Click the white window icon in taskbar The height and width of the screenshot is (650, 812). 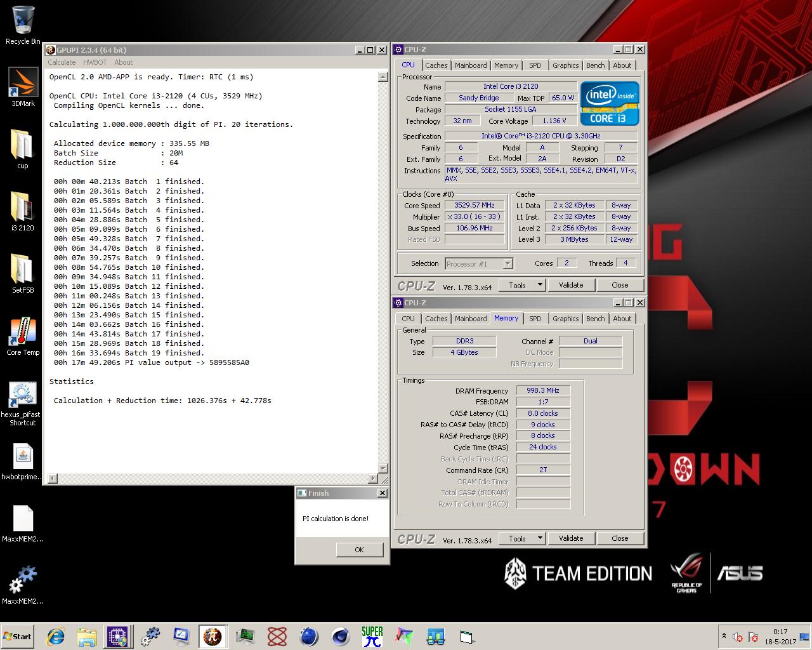(467, 636)
